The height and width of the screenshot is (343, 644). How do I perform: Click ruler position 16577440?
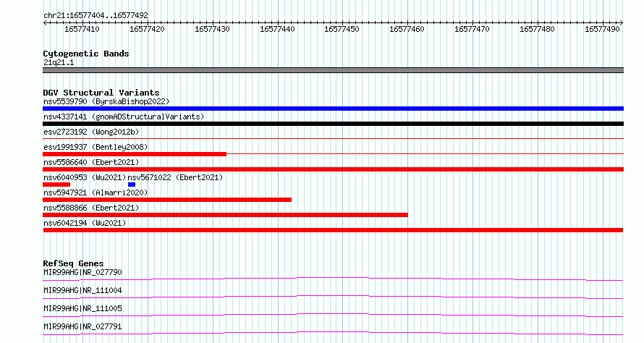click(x=277, y=29)
